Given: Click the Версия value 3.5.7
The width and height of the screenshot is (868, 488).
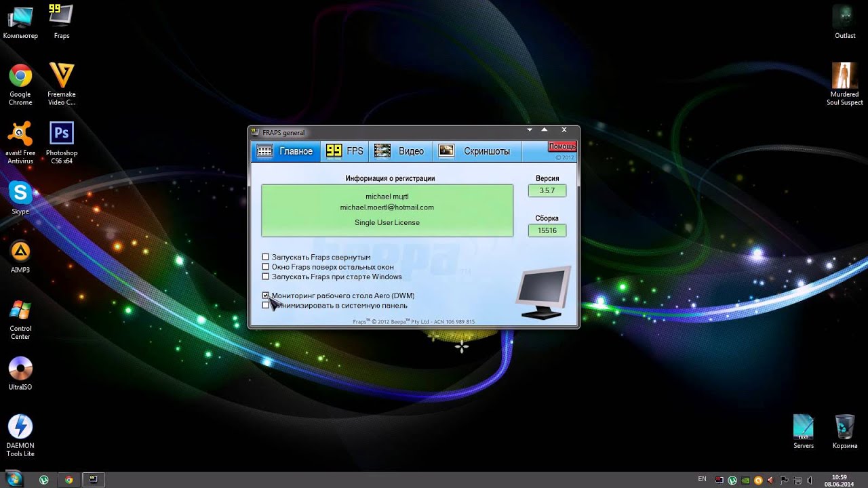Looking at the screenshot, I should click(547, 191).
